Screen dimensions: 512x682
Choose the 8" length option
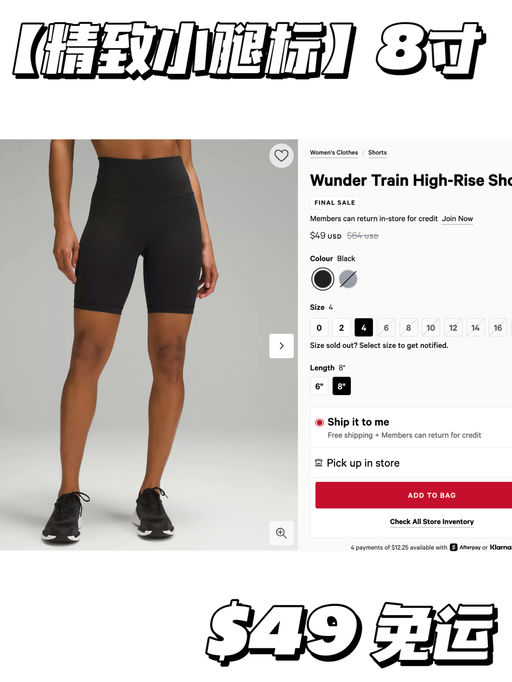click(x=341, y=386)
